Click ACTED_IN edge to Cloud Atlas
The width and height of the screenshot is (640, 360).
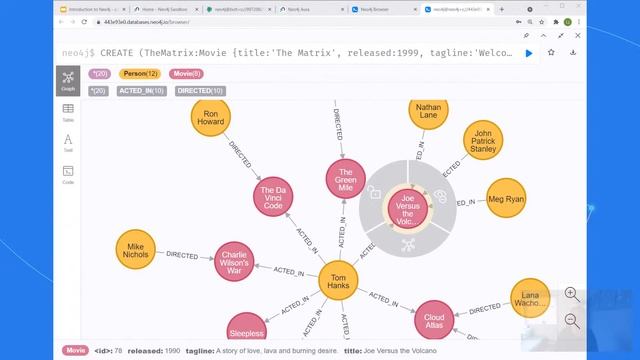(383, 299)
